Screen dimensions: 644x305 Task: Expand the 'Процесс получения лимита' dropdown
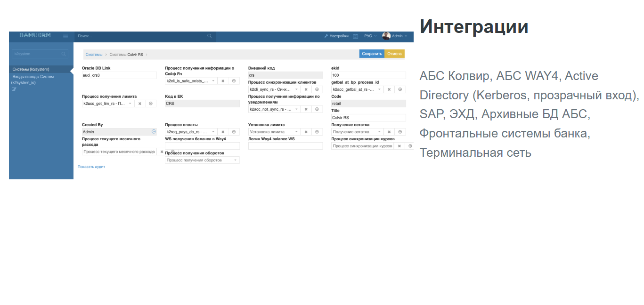tap(130, 104)
